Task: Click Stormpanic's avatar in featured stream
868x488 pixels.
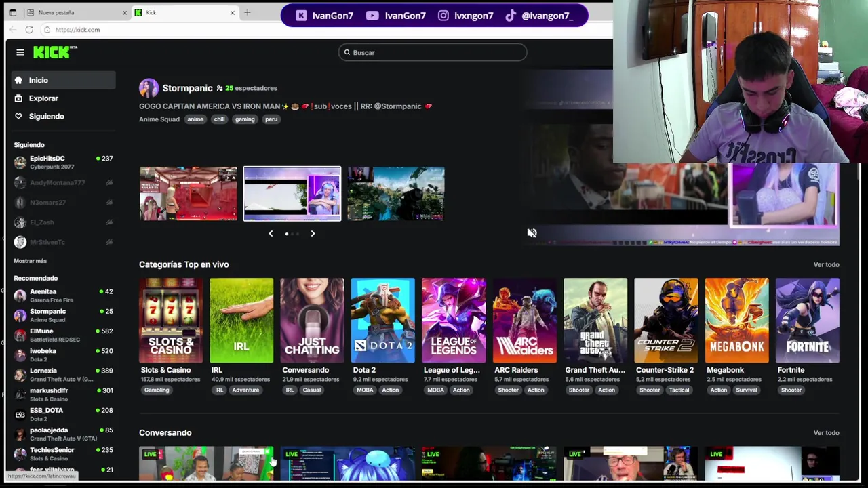Action: [x=149, y=88]
